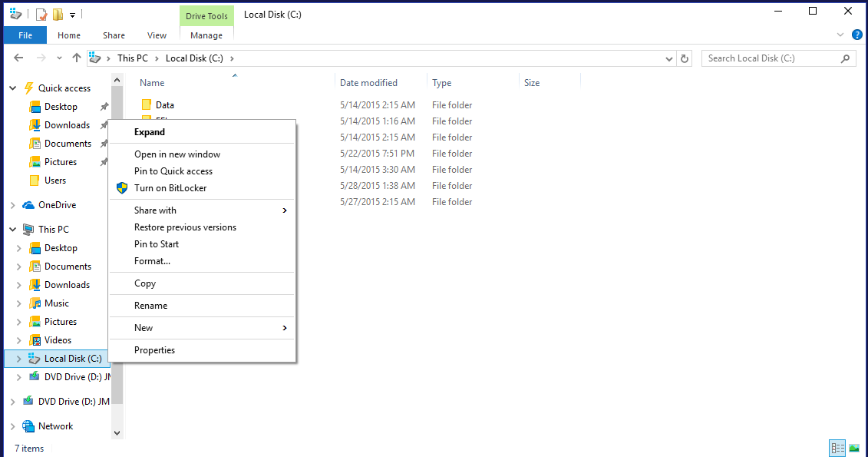The height and width of the screenshot is (457, 868).
Task: Click This PC in the address bar
Action: pyautogui.click(x=132, y=58)
